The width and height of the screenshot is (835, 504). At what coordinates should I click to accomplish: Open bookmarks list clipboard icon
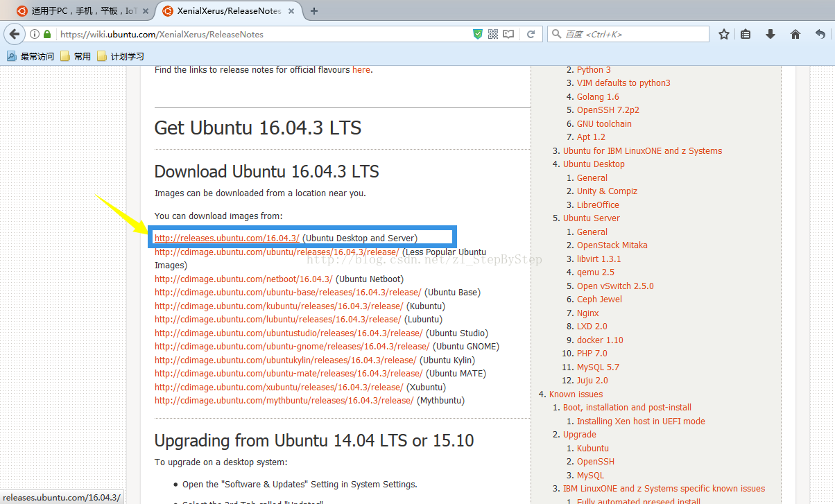click(x=746, y=34)
